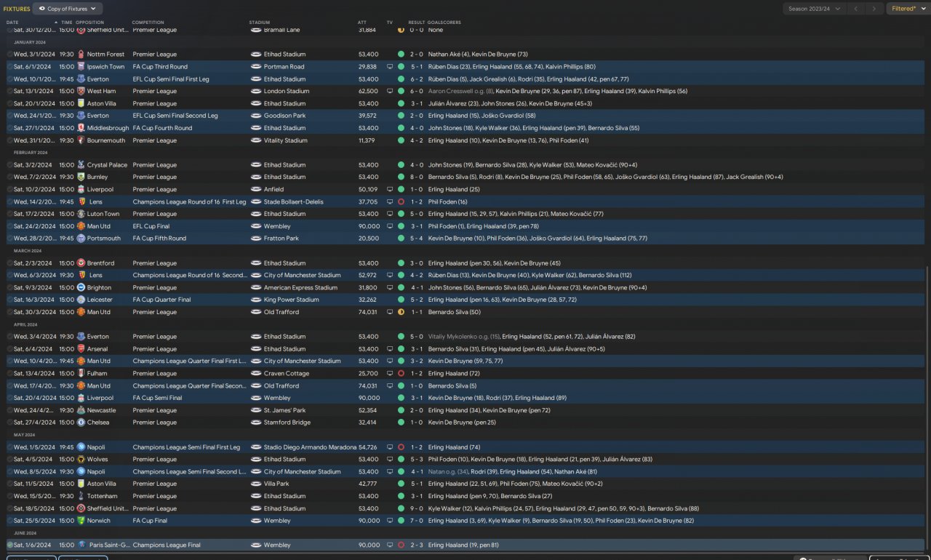Image resolution: width=931 pixels, height=560 pixels.
Task: Open the Copy of Fixtures view dropdown
Action: tap(68, 9)
